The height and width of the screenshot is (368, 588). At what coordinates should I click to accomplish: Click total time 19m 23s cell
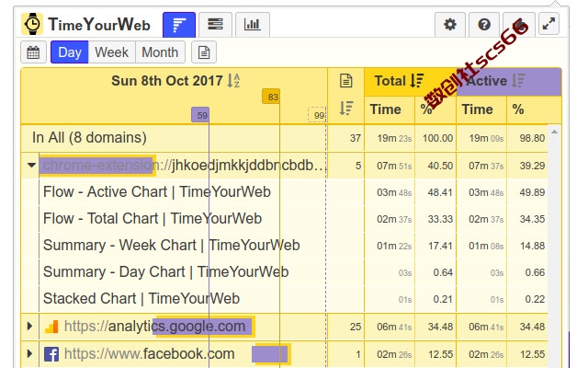pyautogui.click(x=390, y=138)
